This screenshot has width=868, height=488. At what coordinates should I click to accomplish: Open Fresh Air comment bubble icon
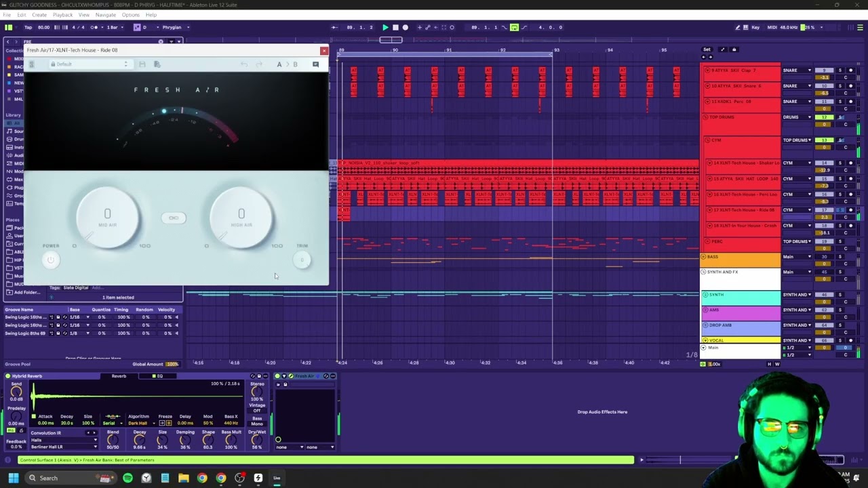point(315,64)
